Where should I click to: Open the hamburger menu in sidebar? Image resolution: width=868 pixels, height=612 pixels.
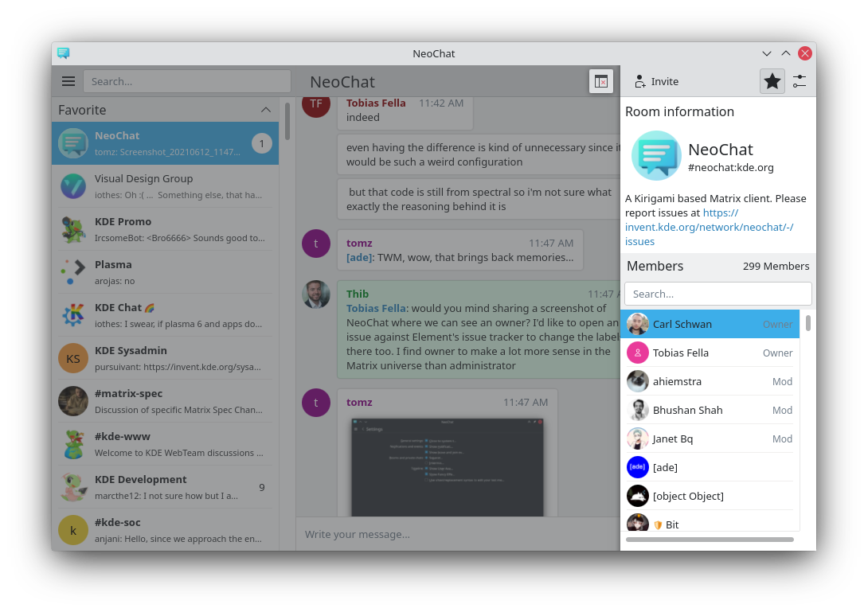point(68,81)
